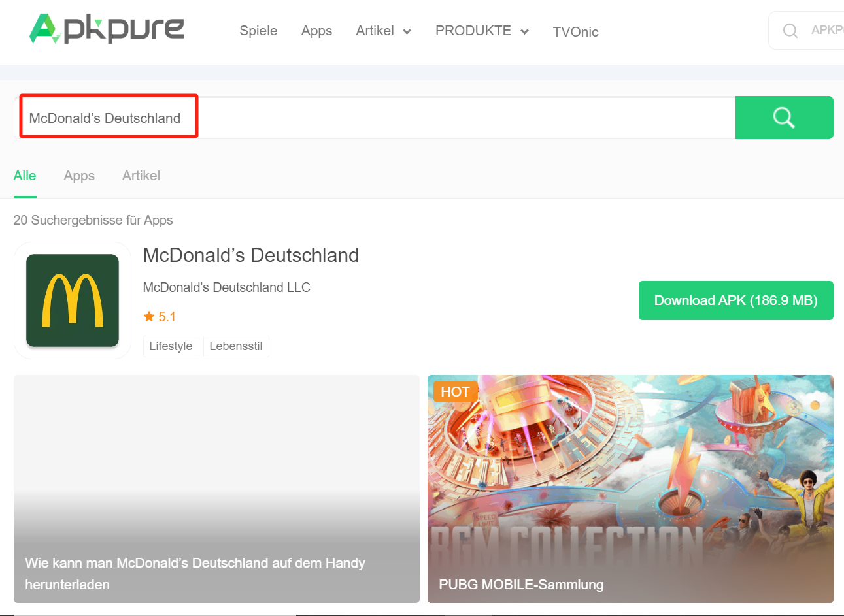
Task: Open the PUBG MOBILE-Sammlung banner
Action: click(x=630, y=489)
